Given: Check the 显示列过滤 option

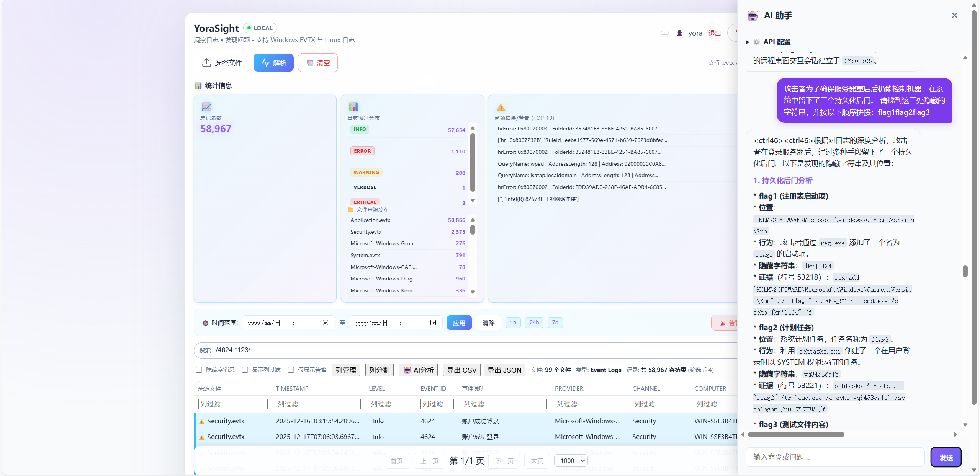Looking at the screenshot, I should pyautogui.click(x=245, y=370).
